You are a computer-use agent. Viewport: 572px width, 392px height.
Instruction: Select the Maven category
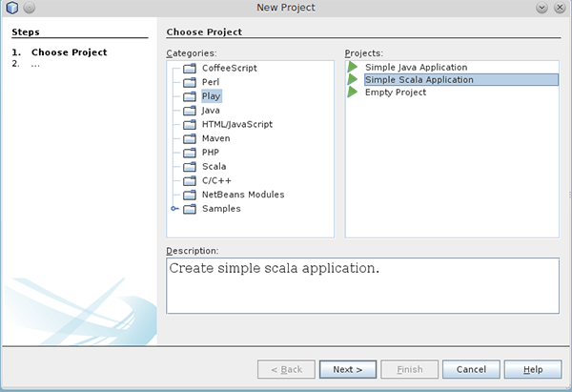pyautogui.click(x=216, y=138)
